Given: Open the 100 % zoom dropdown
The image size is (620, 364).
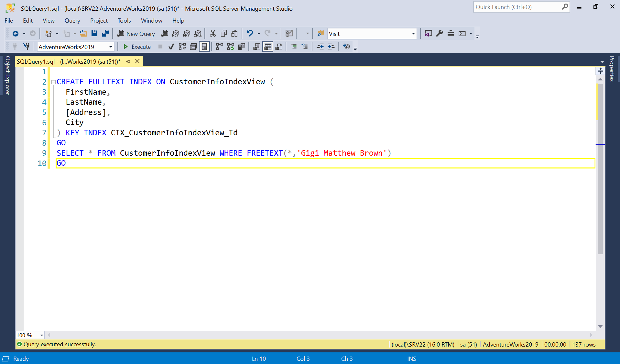Looking at the screenshot, I should (42, 335).
